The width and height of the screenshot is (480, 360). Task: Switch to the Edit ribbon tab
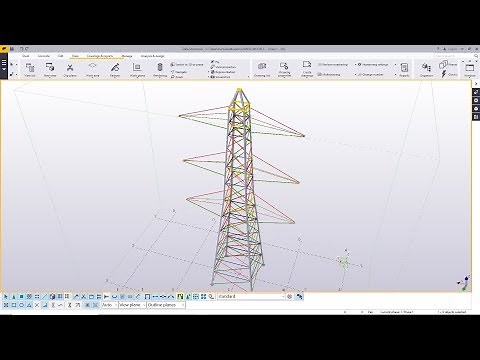(60, 56)
